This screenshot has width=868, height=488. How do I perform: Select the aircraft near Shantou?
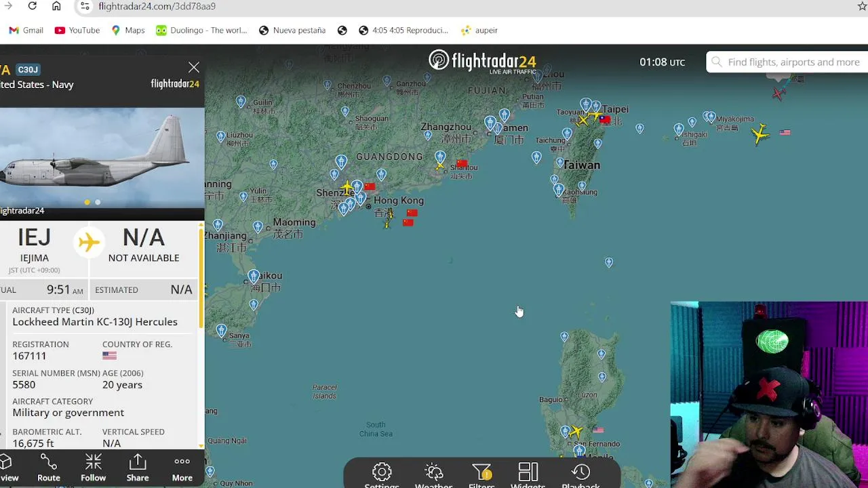click(440, 165)
